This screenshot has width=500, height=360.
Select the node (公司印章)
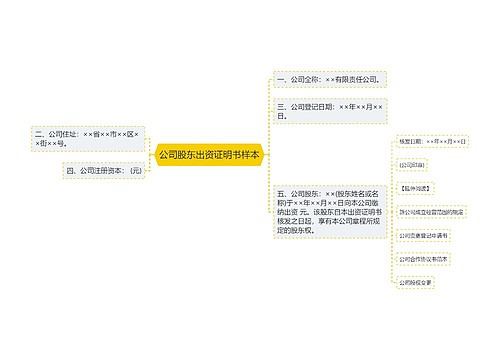(412, 165)
